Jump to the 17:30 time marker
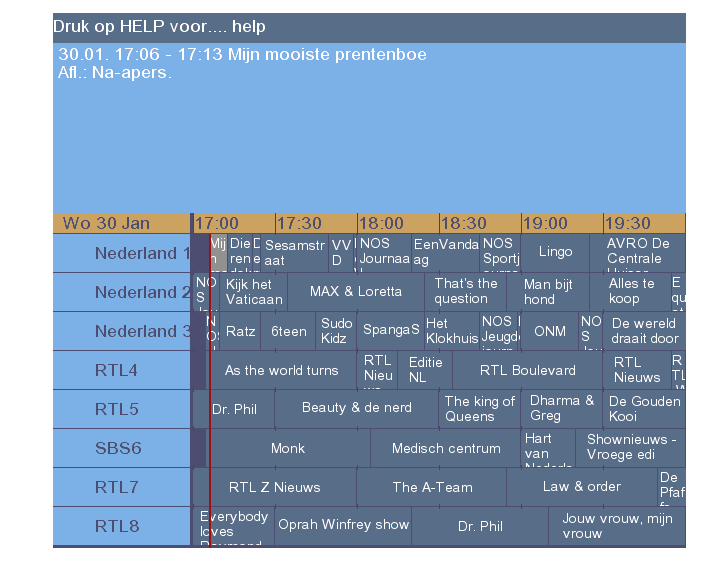Image resolution: width=720 pixels, height=576 pixels. point(316,223)
